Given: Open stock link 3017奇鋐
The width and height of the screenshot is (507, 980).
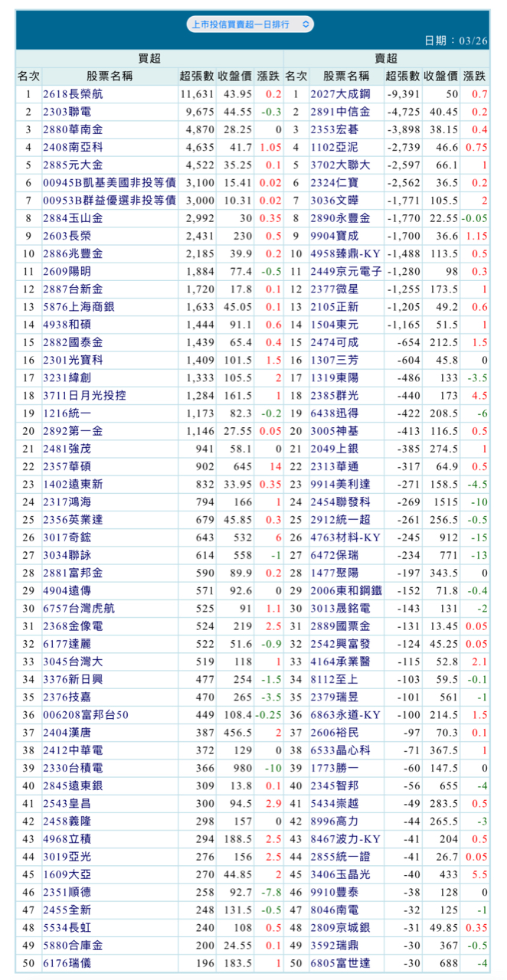Looking at the screenshot, I should point(66,537).
